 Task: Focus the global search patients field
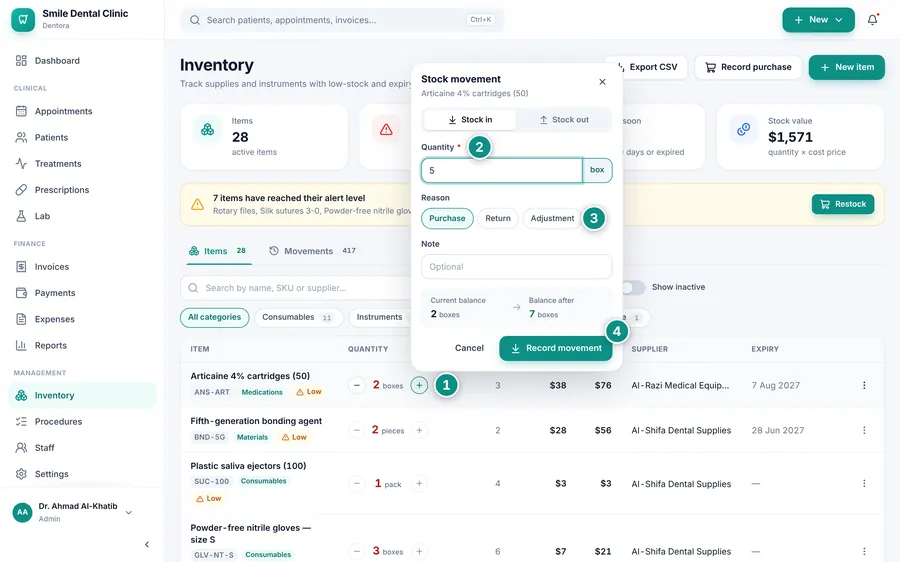pos(342,20)
